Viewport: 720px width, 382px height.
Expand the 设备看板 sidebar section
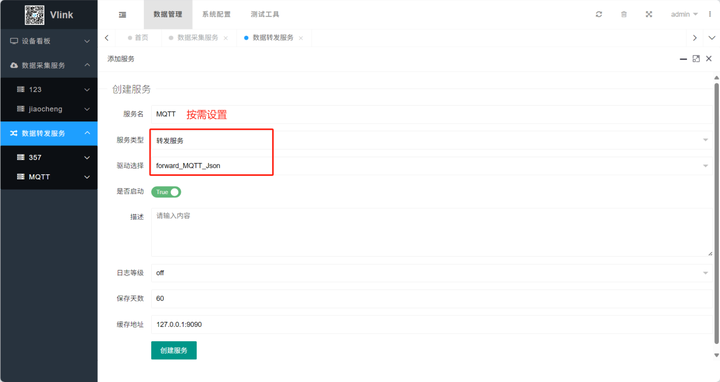pos(49,41)
